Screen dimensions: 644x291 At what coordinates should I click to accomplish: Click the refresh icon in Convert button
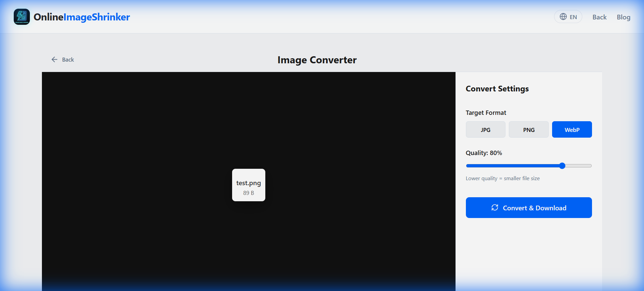pyautogui.click(x=495, y=208)
